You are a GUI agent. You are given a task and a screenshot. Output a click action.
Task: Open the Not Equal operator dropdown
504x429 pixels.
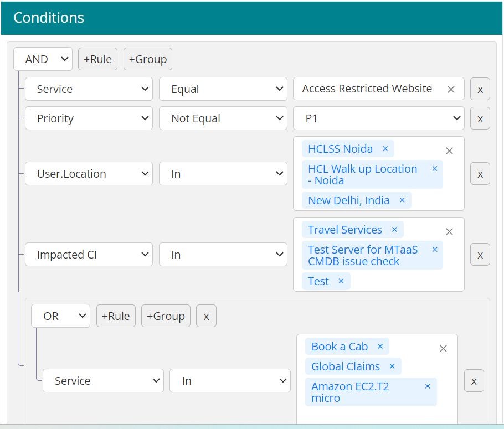coord(223,118)
